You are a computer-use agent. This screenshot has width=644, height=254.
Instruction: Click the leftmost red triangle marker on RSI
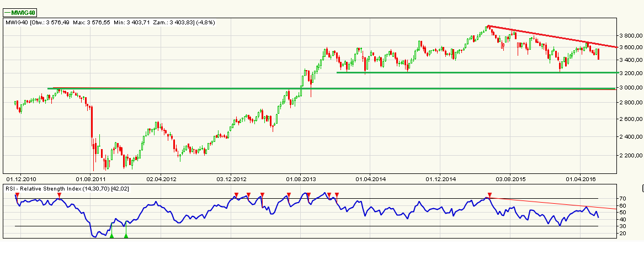coord(17,194)
